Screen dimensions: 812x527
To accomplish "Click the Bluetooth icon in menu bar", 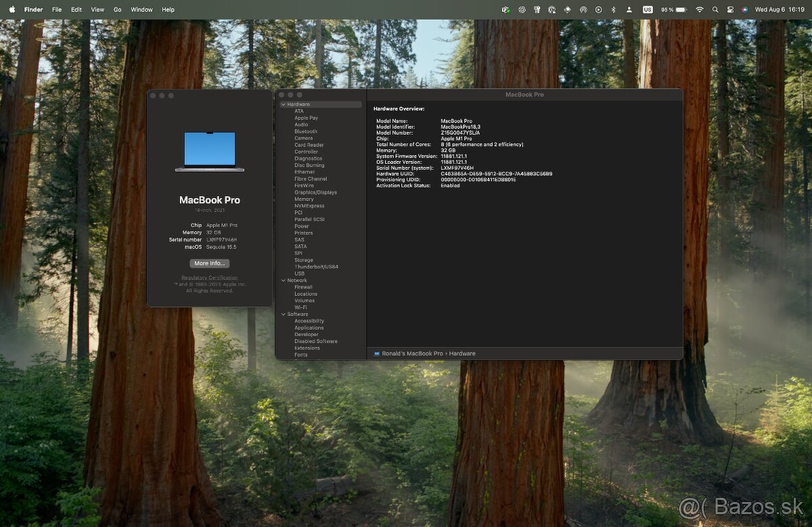I will [614, 9].
